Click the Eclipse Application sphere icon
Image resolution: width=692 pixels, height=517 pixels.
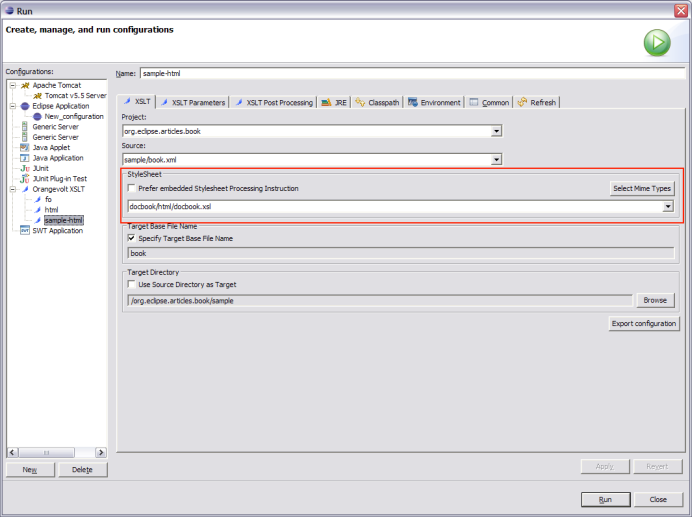(x=25, y=106)
